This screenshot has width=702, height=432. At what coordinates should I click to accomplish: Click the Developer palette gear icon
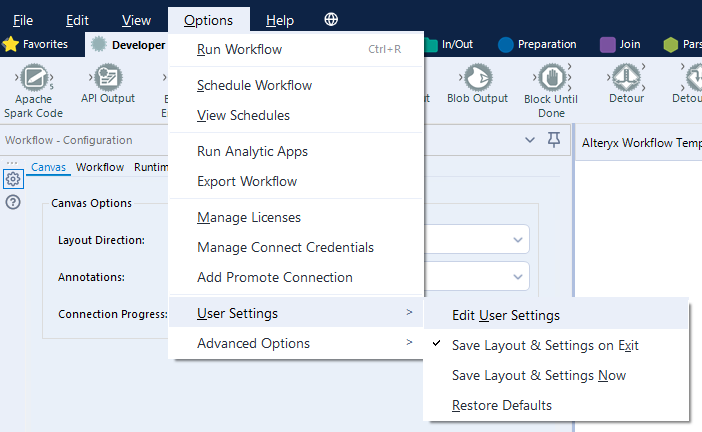(98, 44)
